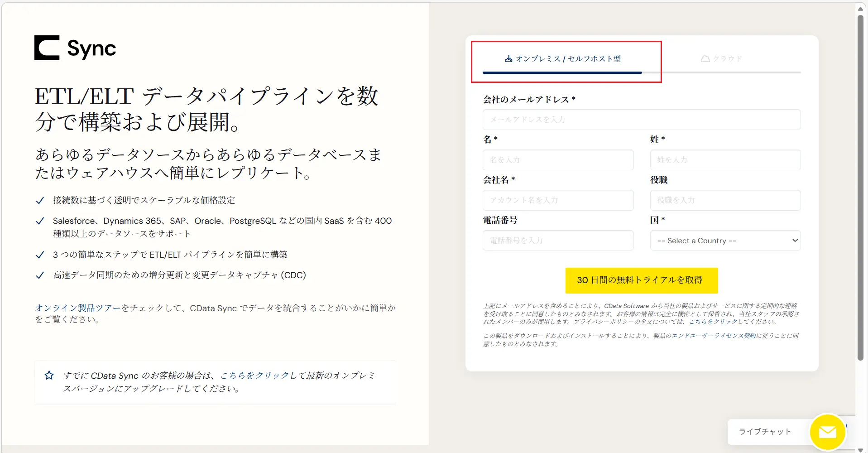Click the ライブチャット label

click(x=765, y=432)
